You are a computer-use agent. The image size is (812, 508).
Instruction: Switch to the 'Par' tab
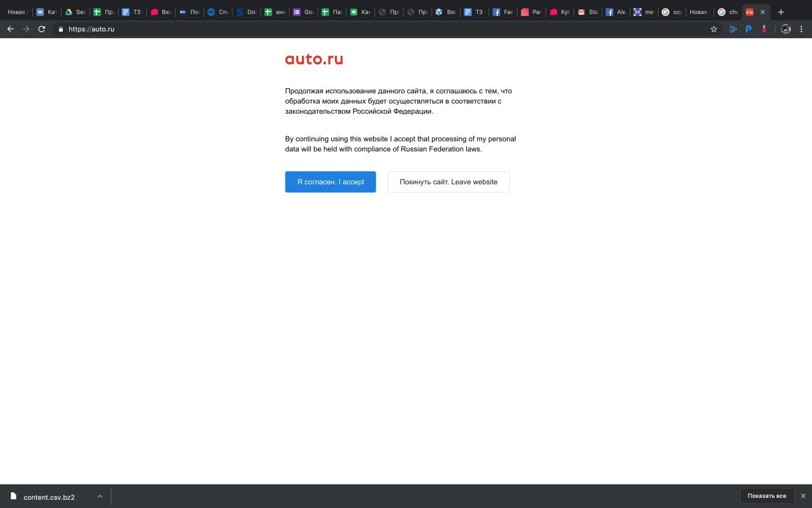point(532,12)
